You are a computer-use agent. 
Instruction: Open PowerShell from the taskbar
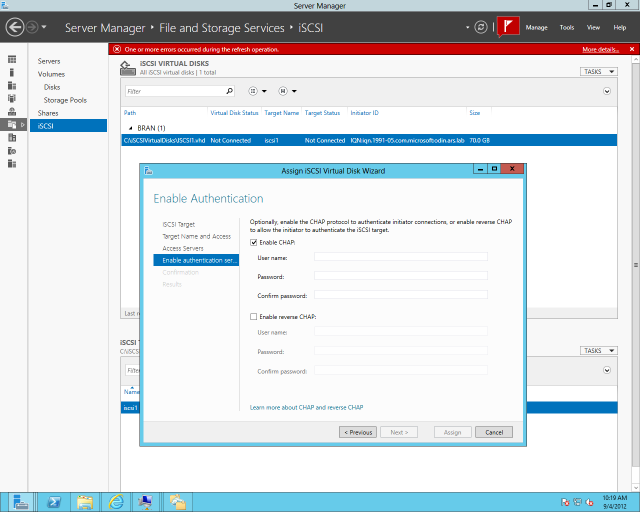pyautogui.click(x=54, y=502)
